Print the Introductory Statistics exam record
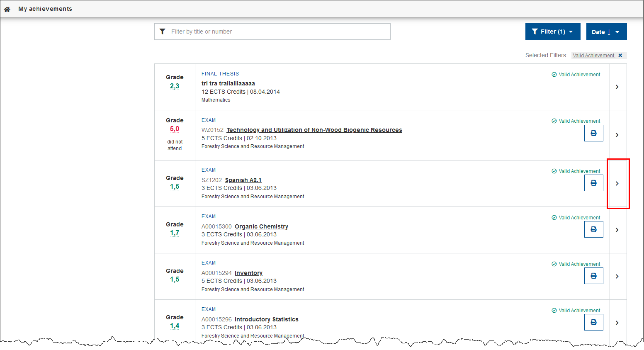 (593, 322)
